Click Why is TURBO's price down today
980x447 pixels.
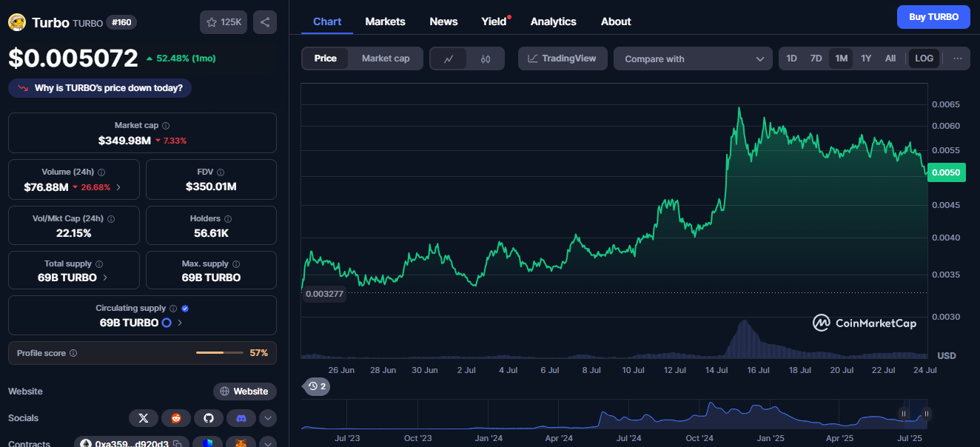click(100, 88)
